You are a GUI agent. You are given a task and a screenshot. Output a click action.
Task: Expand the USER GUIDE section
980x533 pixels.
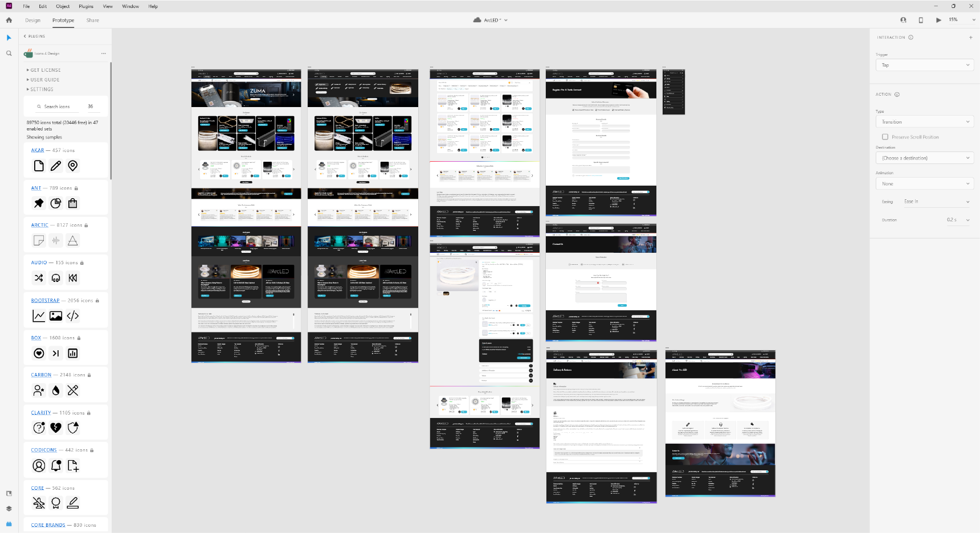[x=43, y=80]
